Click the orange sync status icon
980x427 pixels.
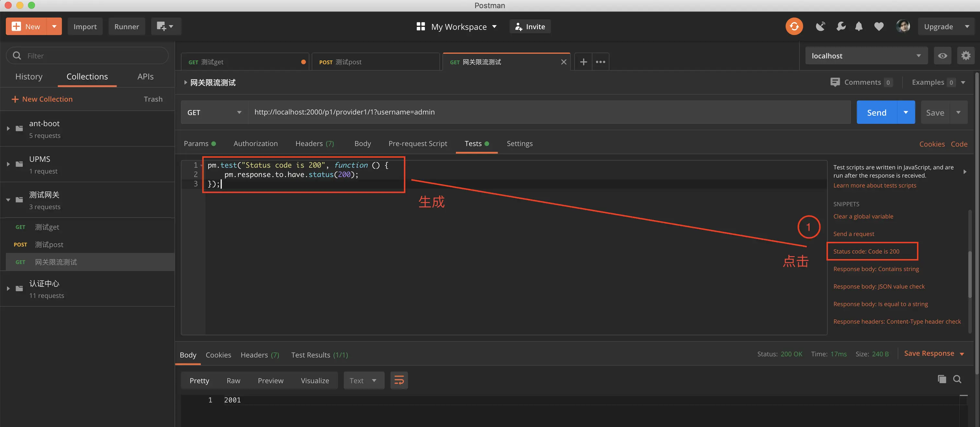794,27
